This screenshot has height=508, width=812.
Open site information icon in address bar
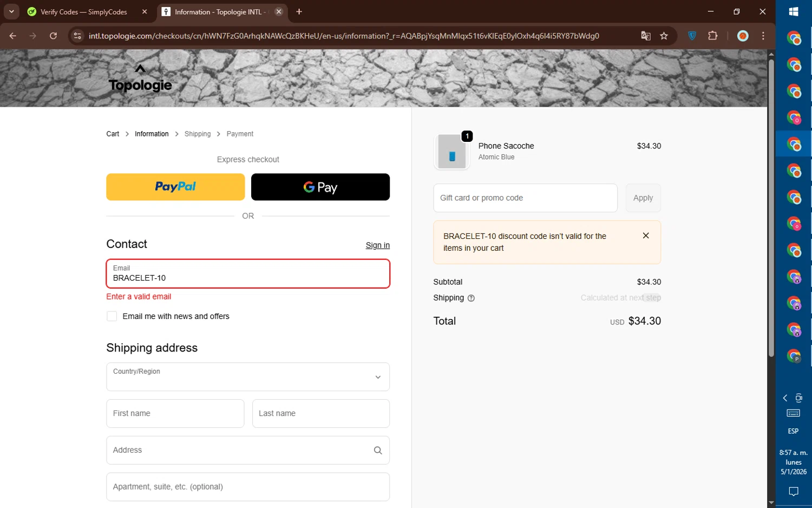pyautogui.click(x=77, y=36)
